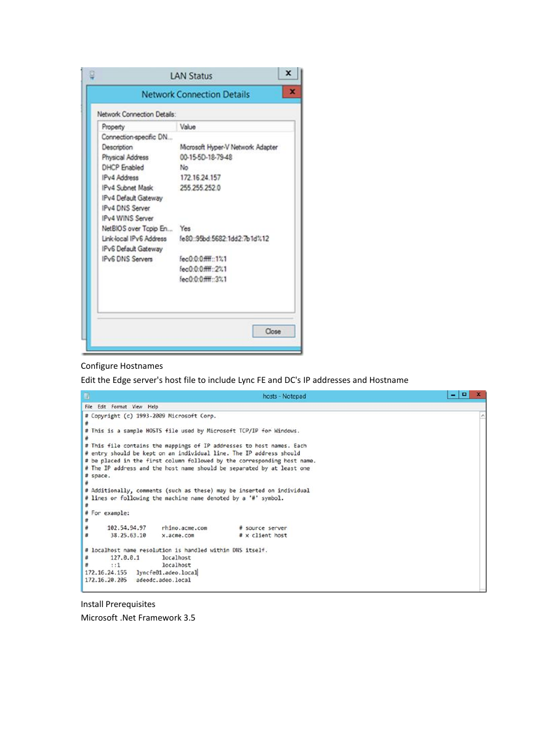The width and height of the screenshot is (535, 756).
Task: Click the value 255.255.252.0
Action: (200, 188)
